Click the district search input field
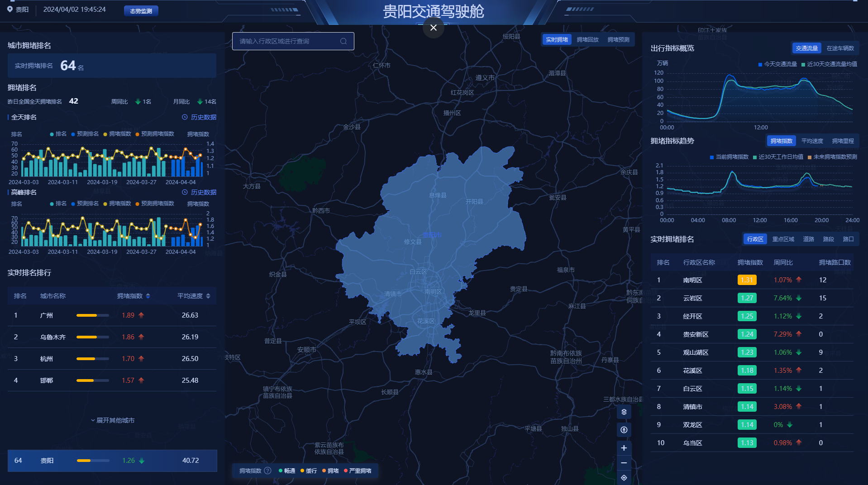This screenshot has width=868, height=485. click(x=287, y=41)
